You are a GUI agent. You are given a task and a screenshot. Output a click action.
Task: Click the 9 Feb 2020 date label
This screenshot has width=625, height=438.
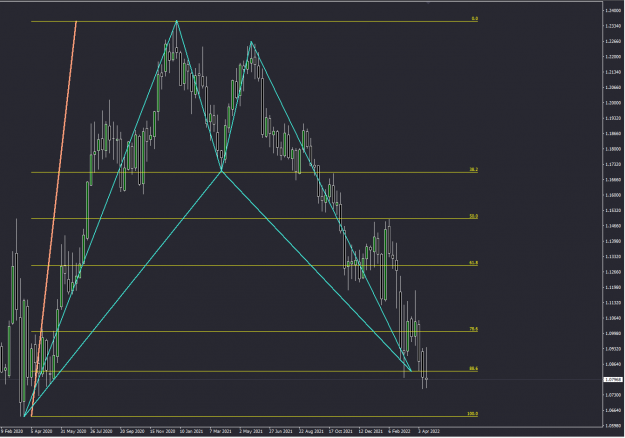[x=12, y=431]
